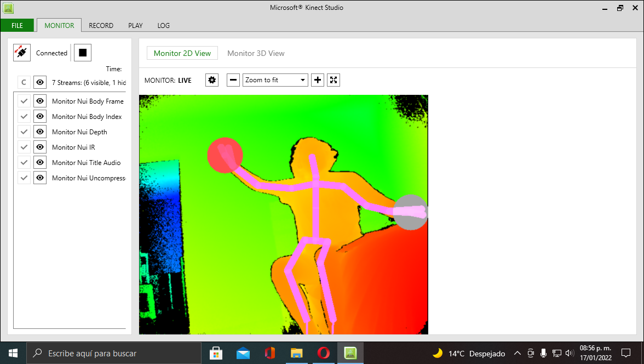Open Mail app from taskbar
Image resolution: width=644 pixels, height=364 pixels.
243,353
